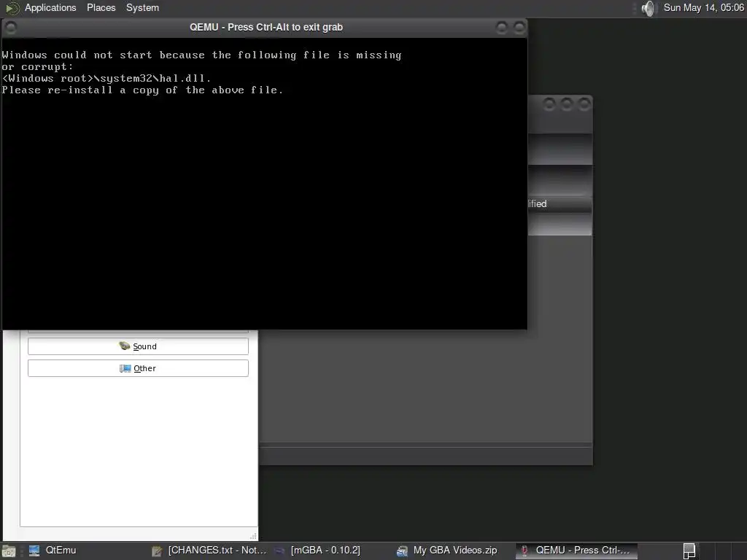
Task: Click the date and time clock
Action: click(x=704, y=7)
